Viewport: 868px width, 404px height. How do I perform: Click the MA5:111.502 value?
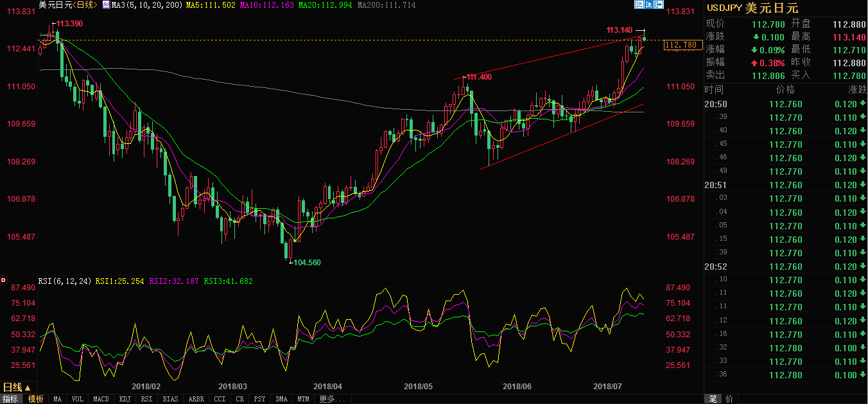pos(210,5)
